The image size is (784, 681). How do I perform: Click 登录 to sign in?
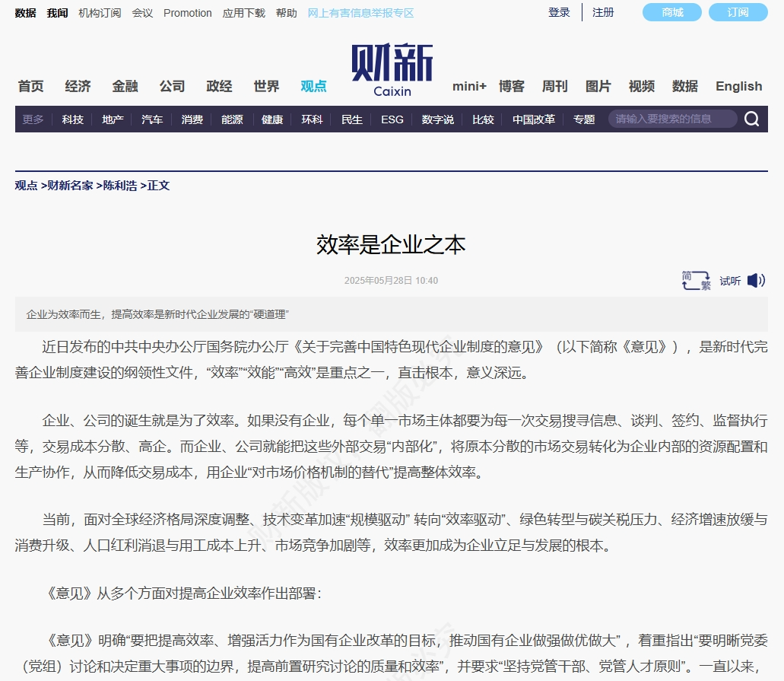[x=558, y=12]
